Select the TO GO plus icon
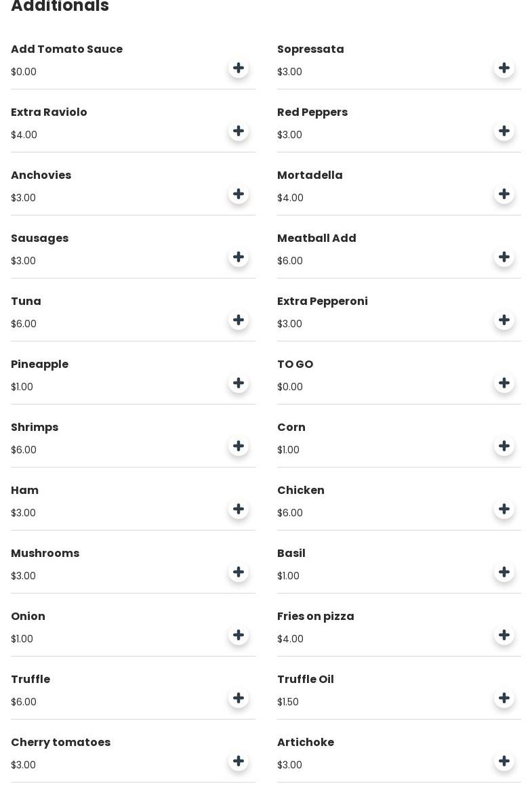The height and width of the screenshot is (788, 532). pos(504,383)
